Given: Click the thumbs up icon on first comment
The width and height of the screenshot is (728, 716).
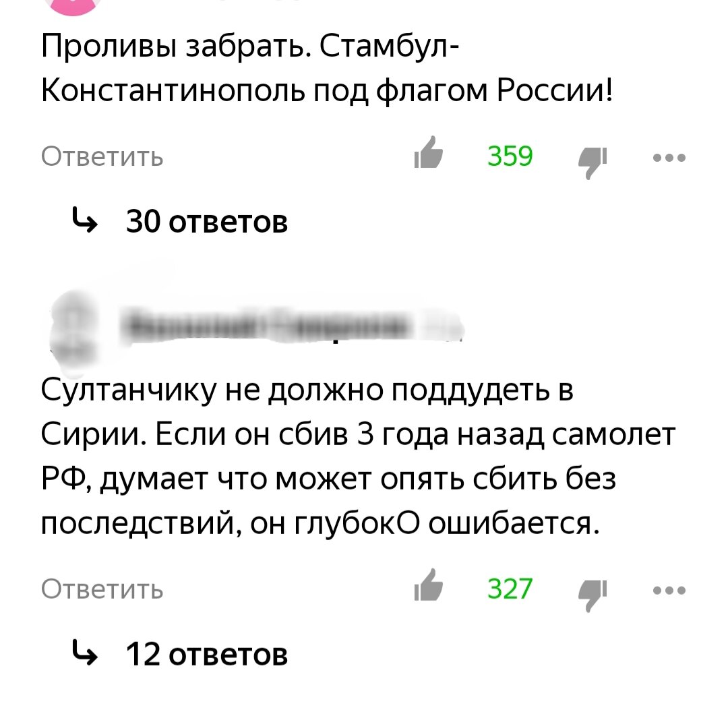Looking at the screenshot, I should [429, 156].
